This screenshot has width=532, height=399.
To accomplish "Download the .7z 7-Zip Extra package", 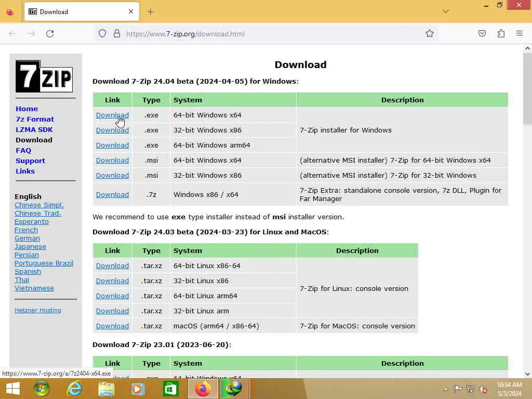I will [112, 195].
